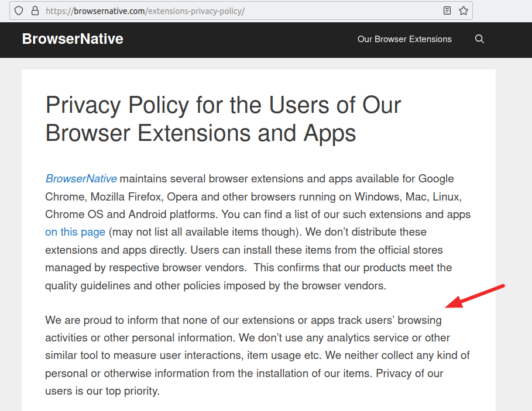Click the text 'managed by respective browser vendors.'
This screenshot has width=532, height=411.
point(146,268)
